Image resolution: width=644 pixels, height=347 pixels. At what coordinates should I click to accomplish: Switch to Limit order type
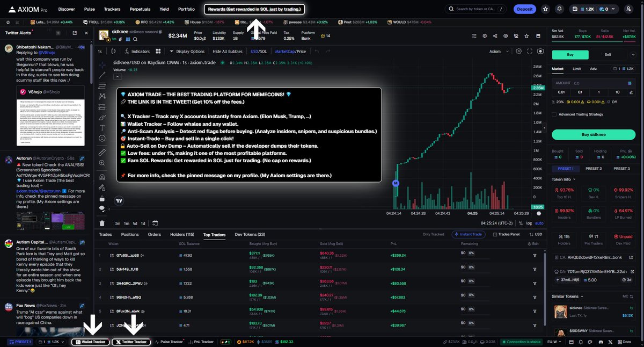click(576, 69)
